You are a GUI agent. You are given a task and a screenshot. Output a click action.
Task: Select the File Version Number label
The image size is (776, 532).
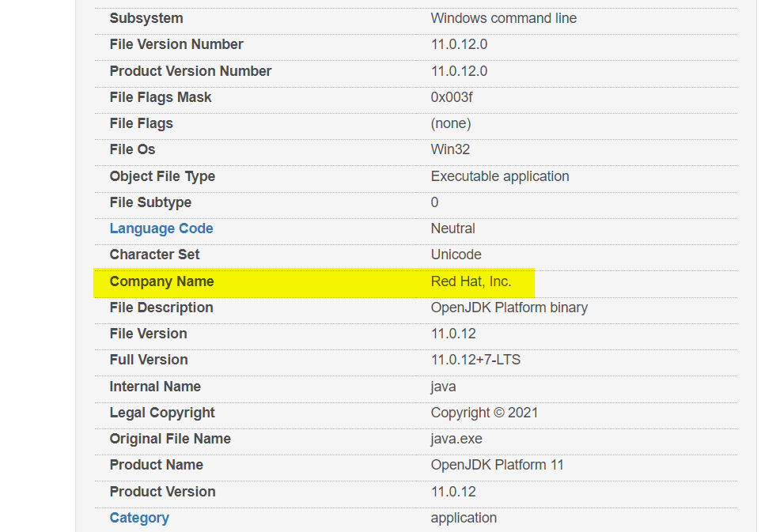click(176, 44)
